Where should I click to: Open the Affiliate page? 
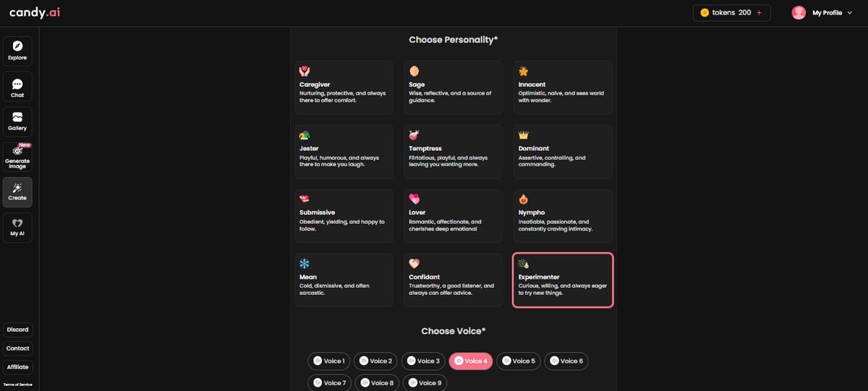(17, 367)
